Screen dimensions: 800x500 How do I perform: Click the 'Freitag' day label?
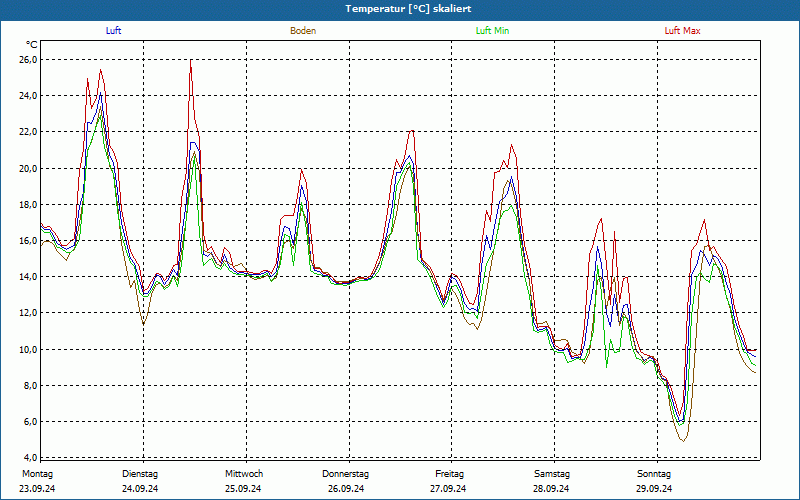point(449,474)
